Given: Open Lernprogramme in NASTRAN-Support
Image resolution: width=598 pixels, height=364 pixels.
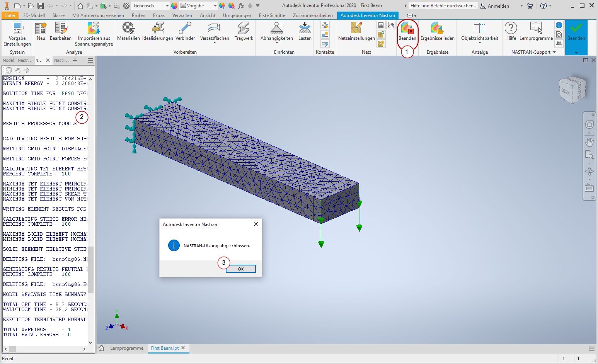Looking at the screenshot, I should point(536,31).
